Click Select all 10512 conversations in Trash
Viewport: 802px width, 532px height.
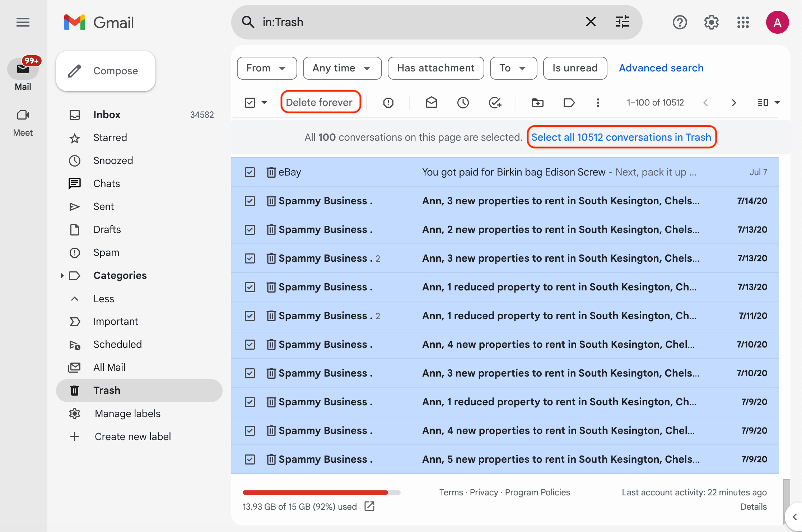point(621,137)
